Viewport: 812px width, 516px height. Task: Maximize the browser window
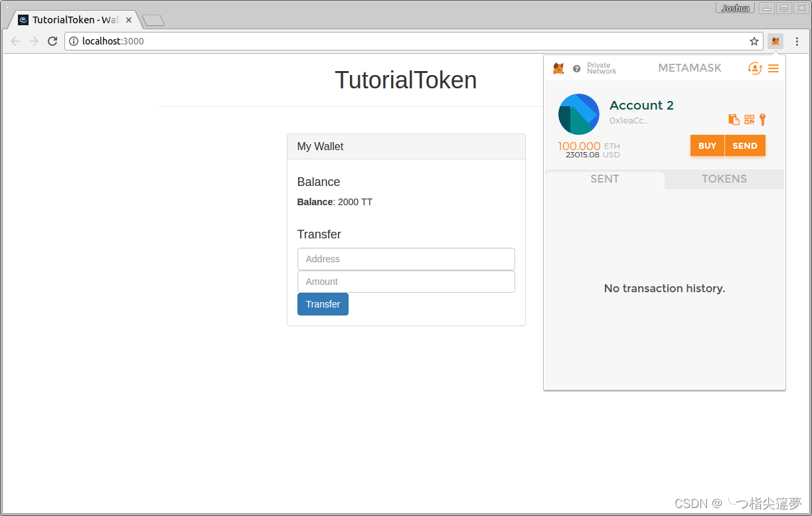pos(784,8)
